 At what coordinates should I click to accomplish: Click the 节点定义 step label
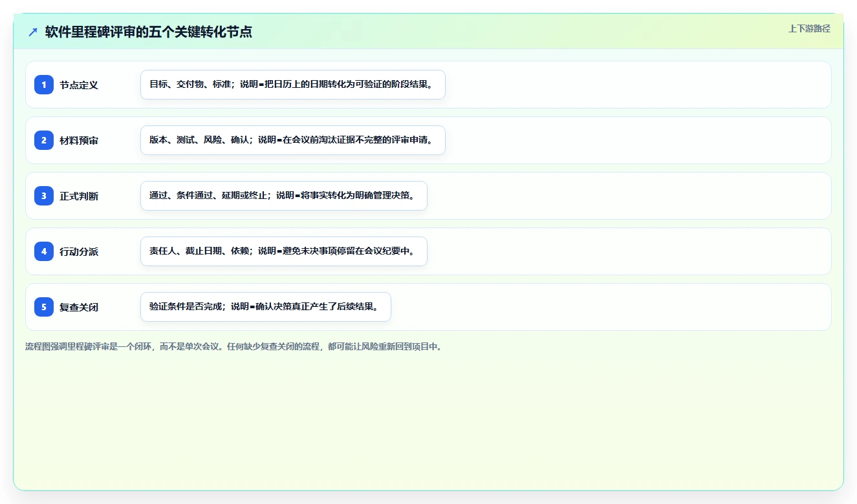[x=79, y=85]
